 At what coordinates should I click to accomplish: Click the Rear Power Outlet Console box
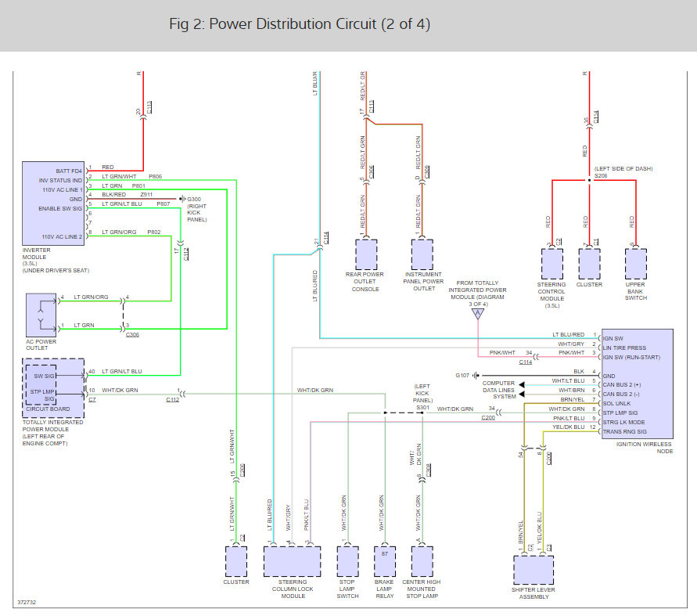coord(366,254)
